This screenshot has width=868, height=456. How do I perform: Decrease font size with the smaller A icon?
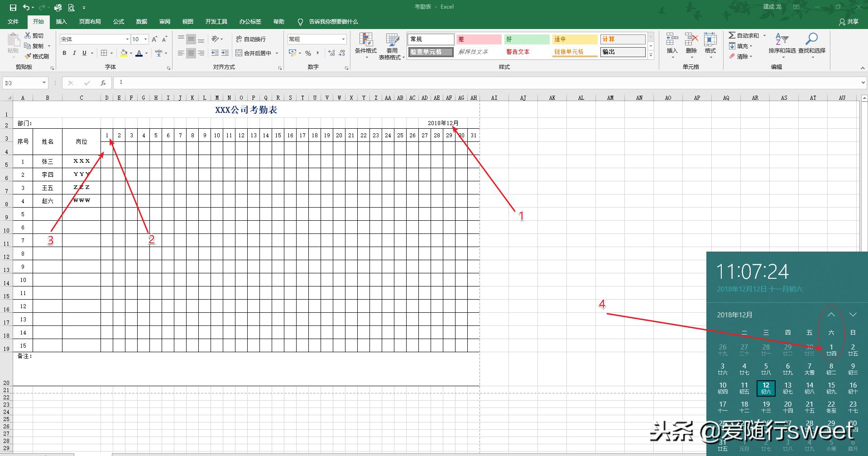[x=165, y=39]
